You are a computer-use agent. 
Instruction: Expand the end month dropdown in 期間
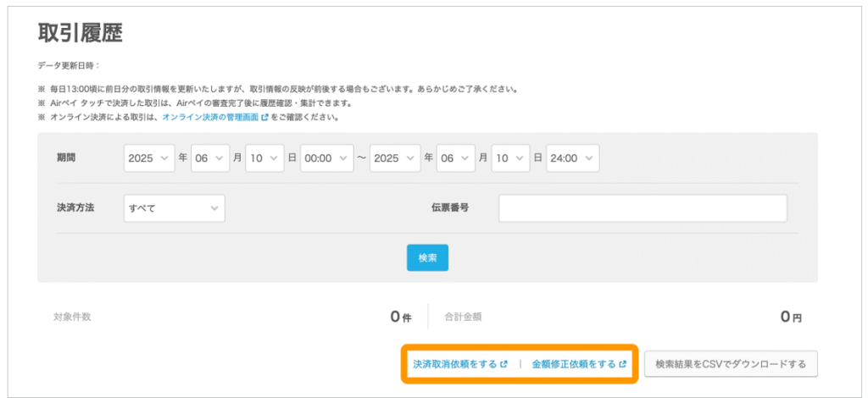click(x=455, y=158)
